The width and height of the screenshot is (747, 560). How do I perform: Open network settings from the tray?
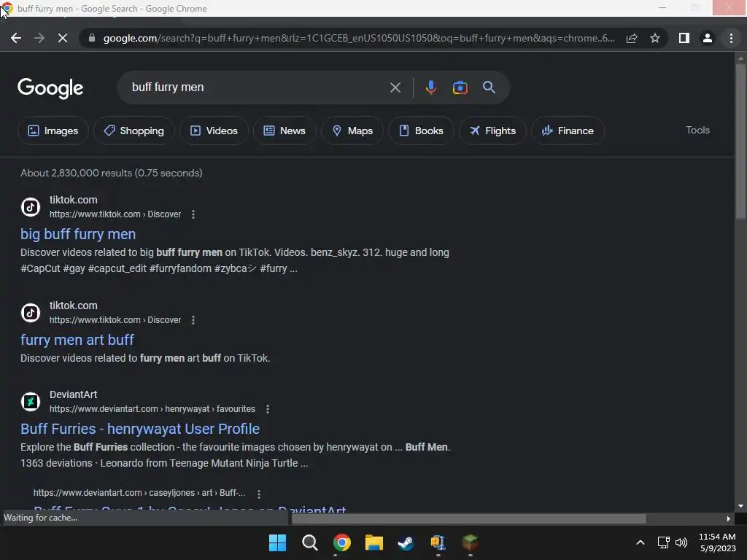(663, 542)
